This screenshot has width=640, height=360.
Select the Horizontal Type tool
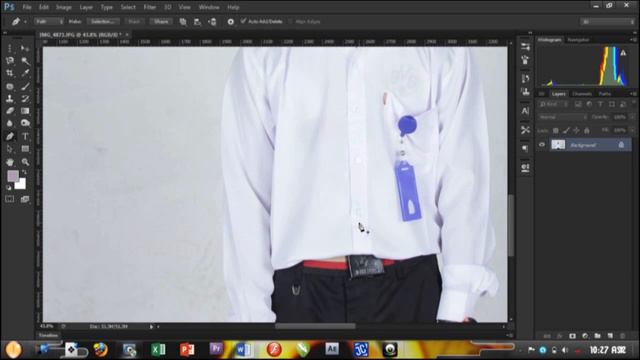pos(25,136)
